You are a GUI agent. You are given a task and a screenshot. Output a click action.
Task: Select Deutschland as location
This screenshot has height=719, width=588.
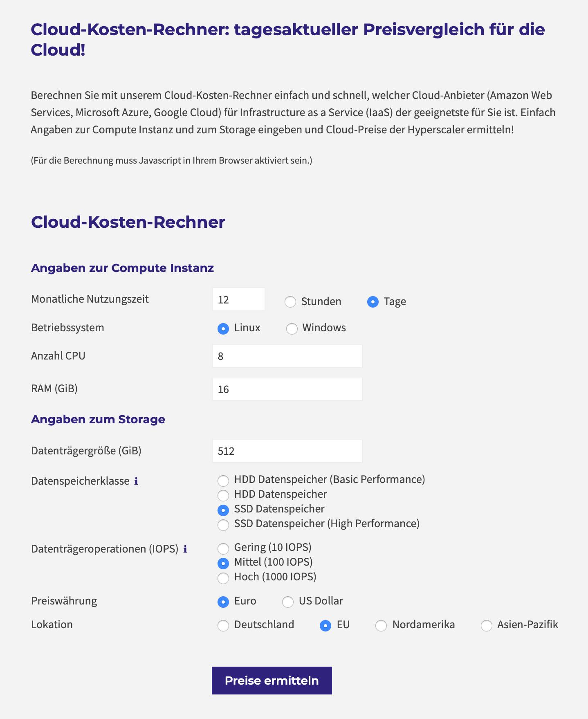223,625
